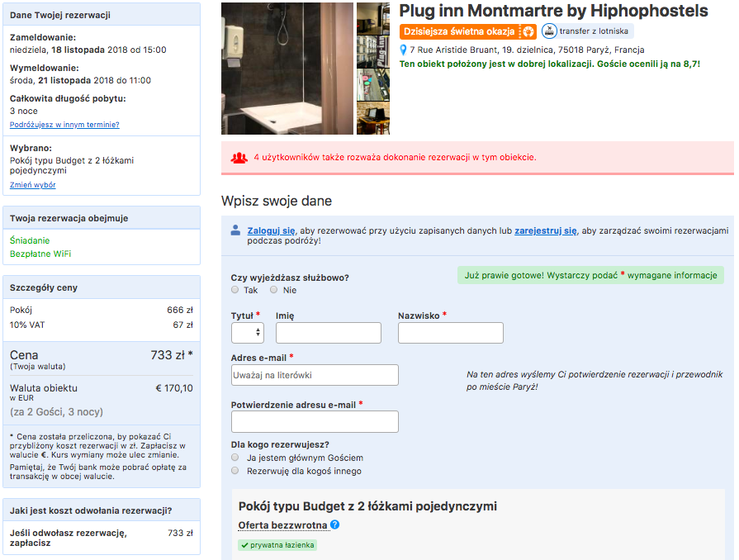
Task: Click the Śniadanie included item
Action: click(x=30, y=240)
